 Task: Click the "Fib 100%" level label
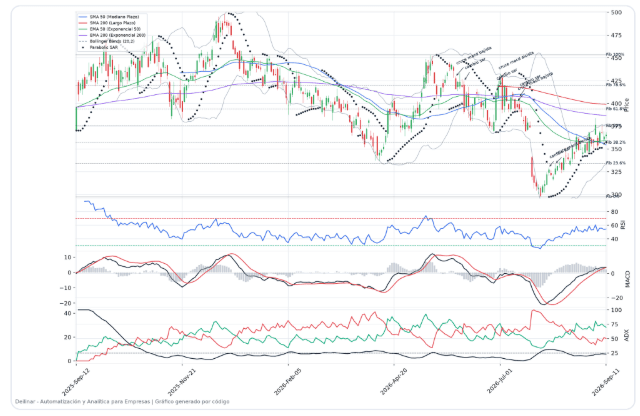(x=615, y=54)
